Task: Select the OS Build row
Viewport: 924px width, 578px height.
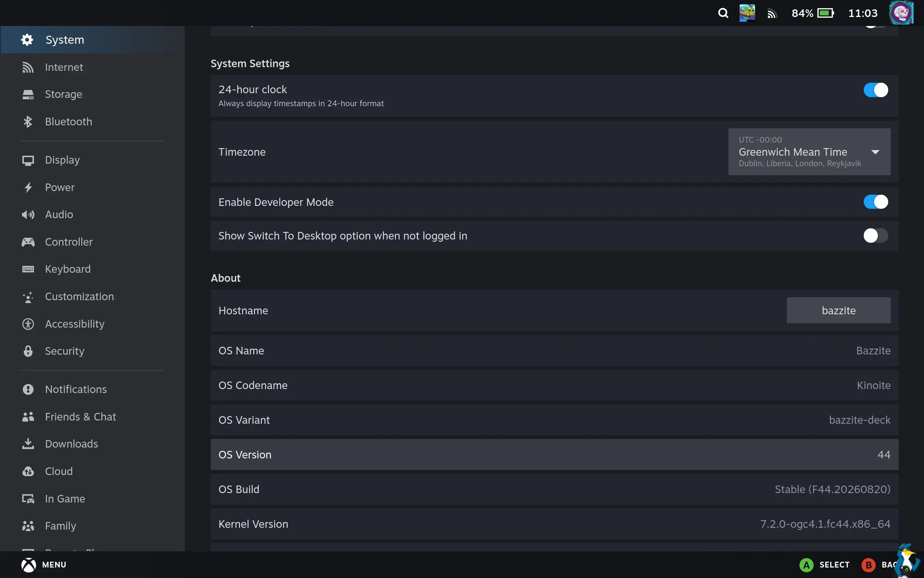Action: pos(554,489)
